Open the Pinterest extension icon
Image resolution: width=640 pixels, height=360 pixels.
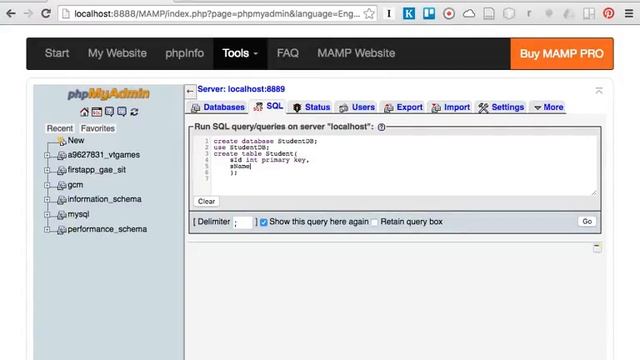pyautogui.click(x=609, y=13)
